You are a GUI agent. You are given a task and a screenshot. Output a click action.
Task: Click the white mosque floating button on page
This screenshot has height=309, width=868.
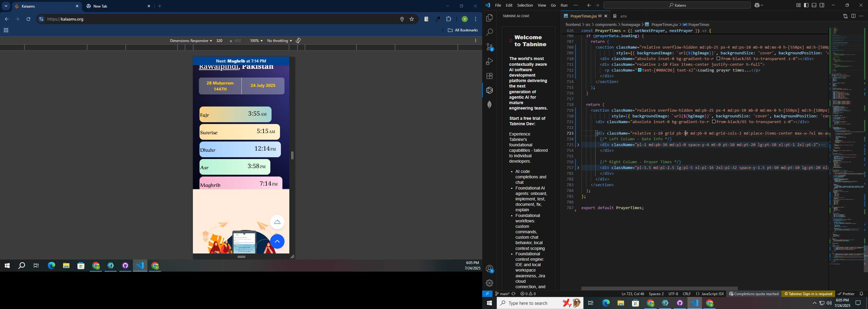[x=277, y=222]
